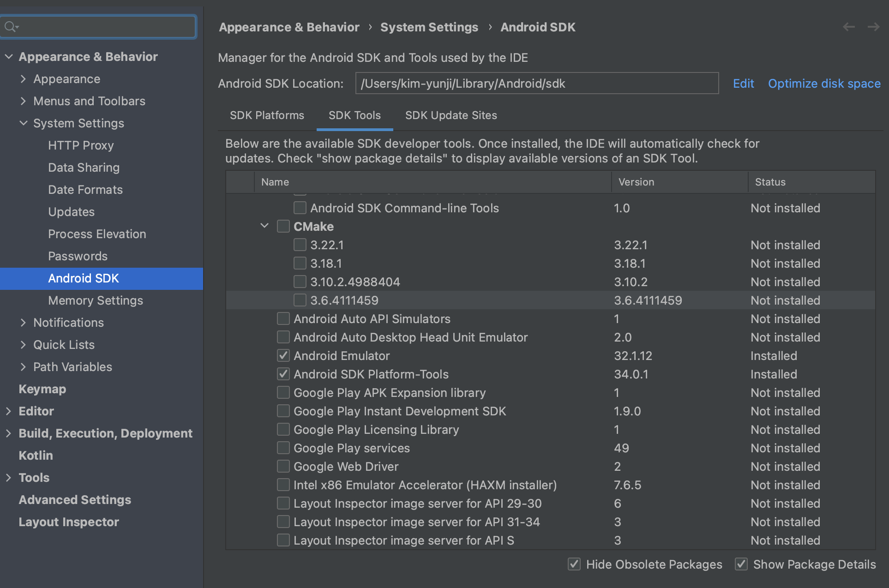This screenshot has height=588, width=889.
Task: Check CMake 3.6.4111459 checkbox
Action: coord(300,300)
